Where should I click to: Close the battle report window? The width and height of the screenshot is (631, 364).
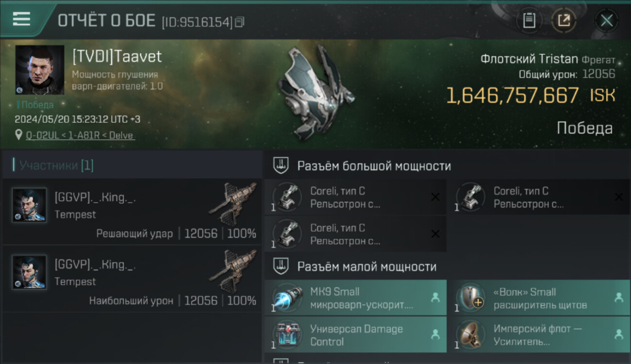[x=606, y=20]
